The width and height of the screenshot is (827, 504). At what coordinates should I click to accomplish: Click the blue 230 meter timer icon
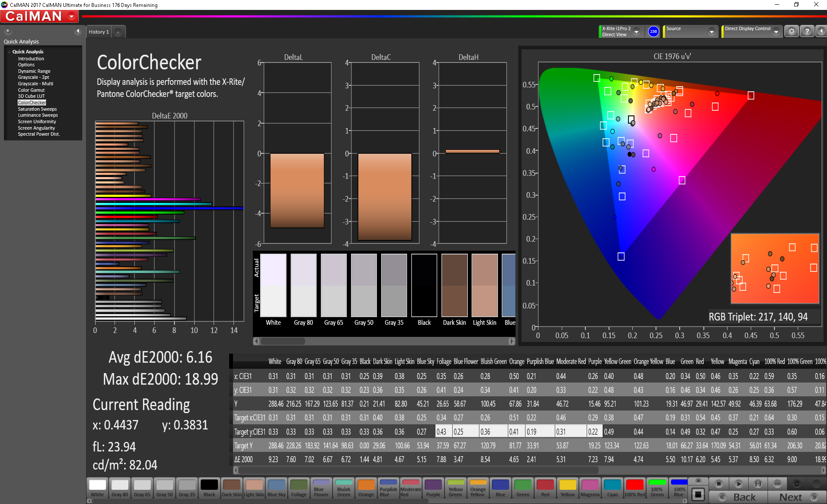click(653, 31)
